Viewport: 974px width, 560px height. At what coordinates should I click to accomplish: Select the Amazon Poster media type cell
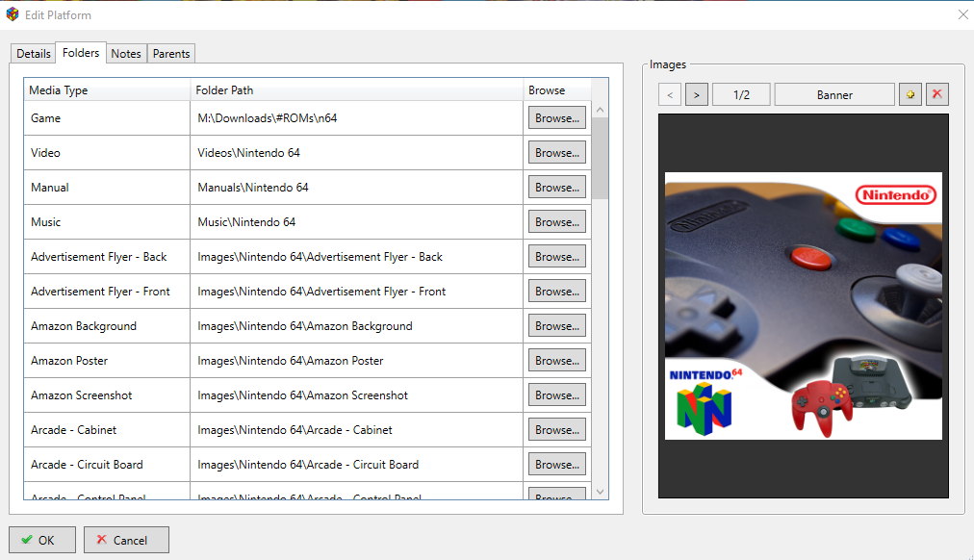click(x=107, y=361)
